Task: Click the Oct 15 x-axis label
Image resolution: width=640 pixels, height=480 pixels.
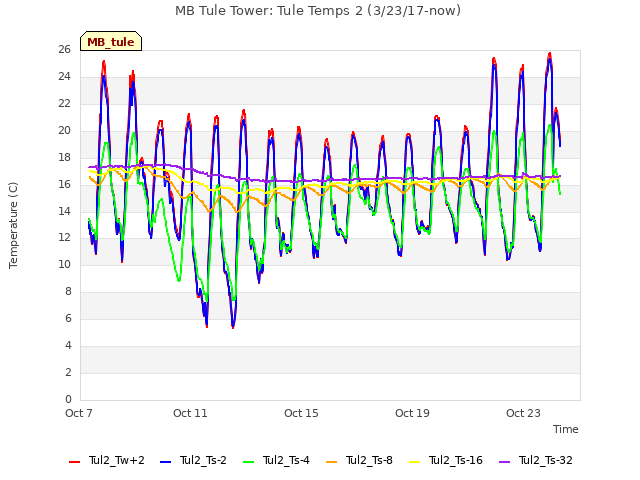Action: 301,413
